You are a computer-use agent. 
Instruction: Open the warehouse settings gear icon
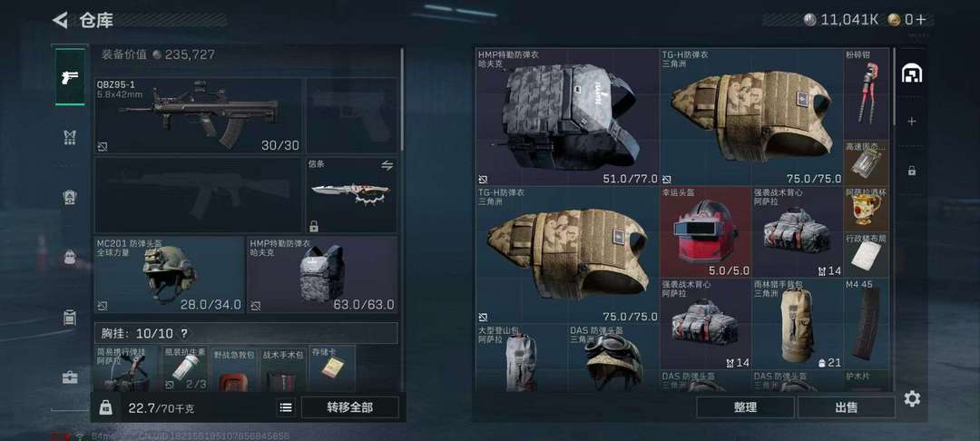click(x=912, y=398)
